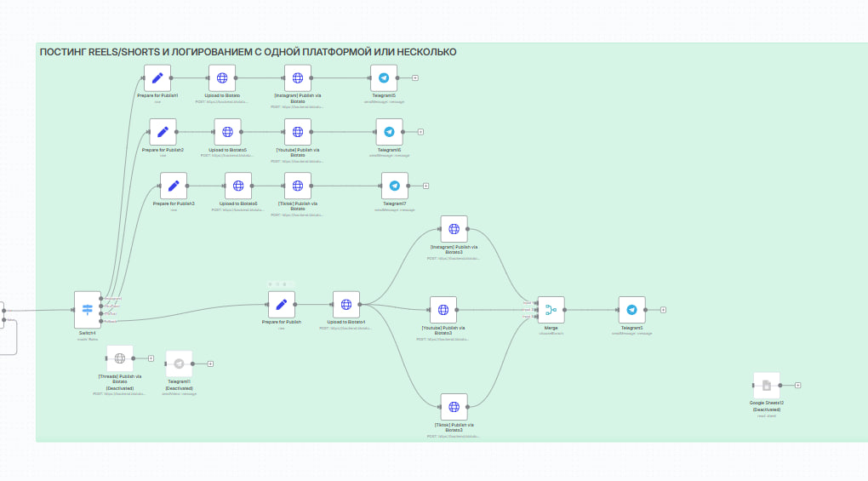Add node after deactivated Threads Publish node
868x481 pixels.
(x=151, y=358)
